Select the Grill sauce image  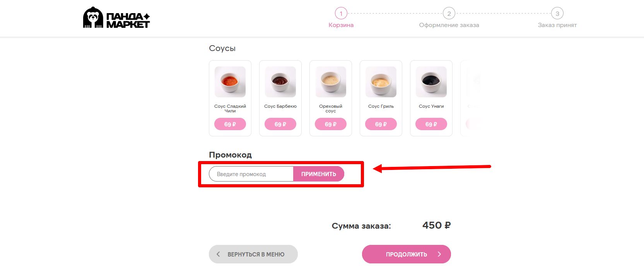click(381, 82)
